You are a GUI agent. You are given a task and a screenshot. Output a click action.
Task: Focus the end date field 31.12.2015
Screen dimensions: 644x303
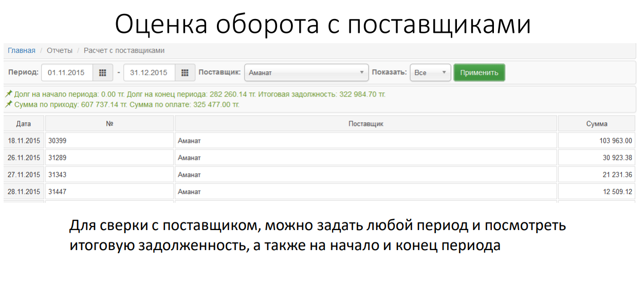pos(149,73)
